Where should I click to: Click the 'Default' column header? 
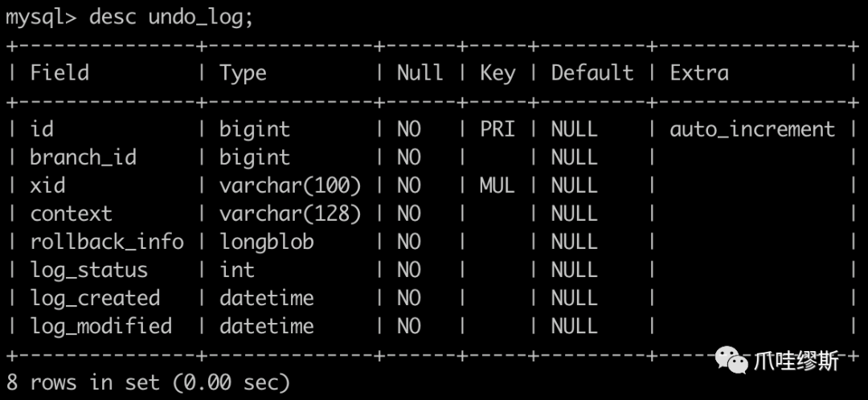click(592, 73)
